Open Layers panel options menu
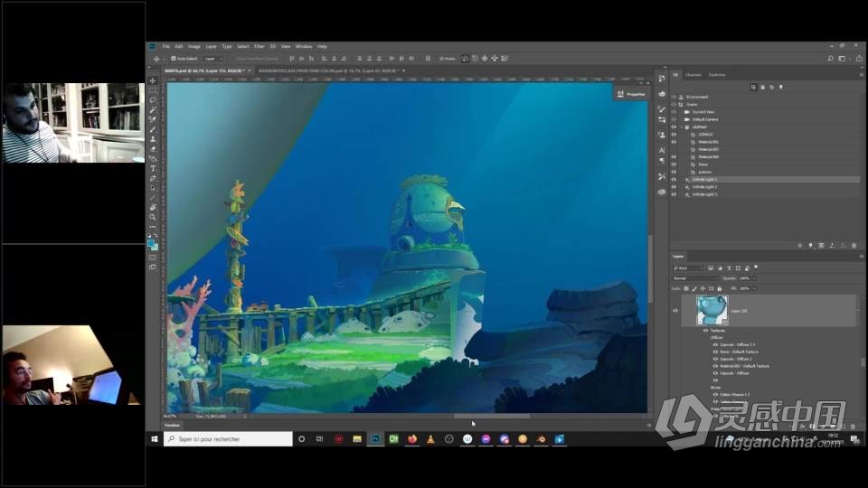 click(x=862, y=257)
